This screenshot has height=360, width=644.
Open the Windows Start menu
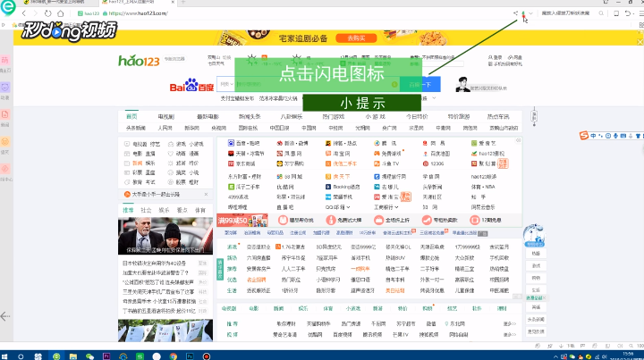tap(4, 356)
